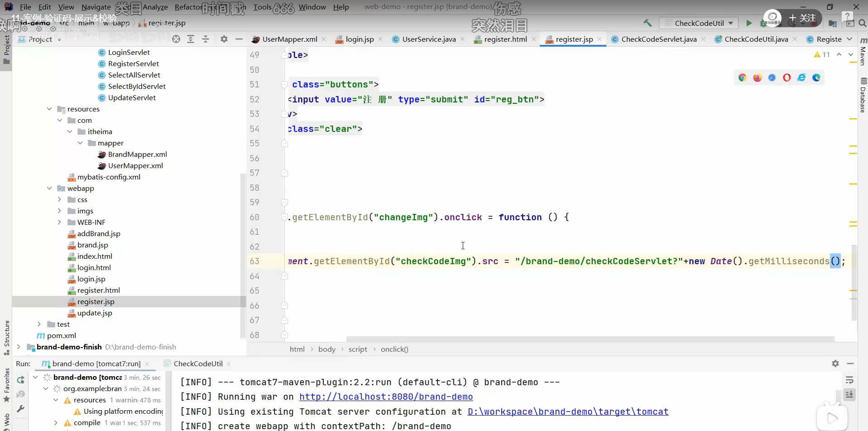Open the localhost:8080/brand-demo link
The width and height of the screenshot is (868, 431).
[386, 397]
